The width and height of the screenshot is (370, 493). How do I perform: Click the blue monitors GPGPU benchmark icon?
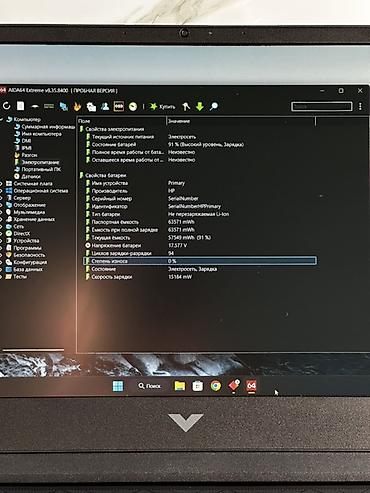tap(63, 106)
